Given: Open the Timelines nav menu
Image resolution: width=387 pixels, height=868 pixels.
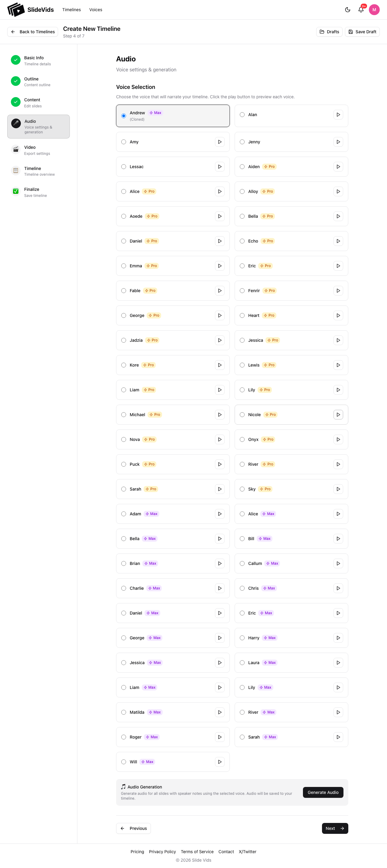Looking at the screenshot, I should pos(71,10).
